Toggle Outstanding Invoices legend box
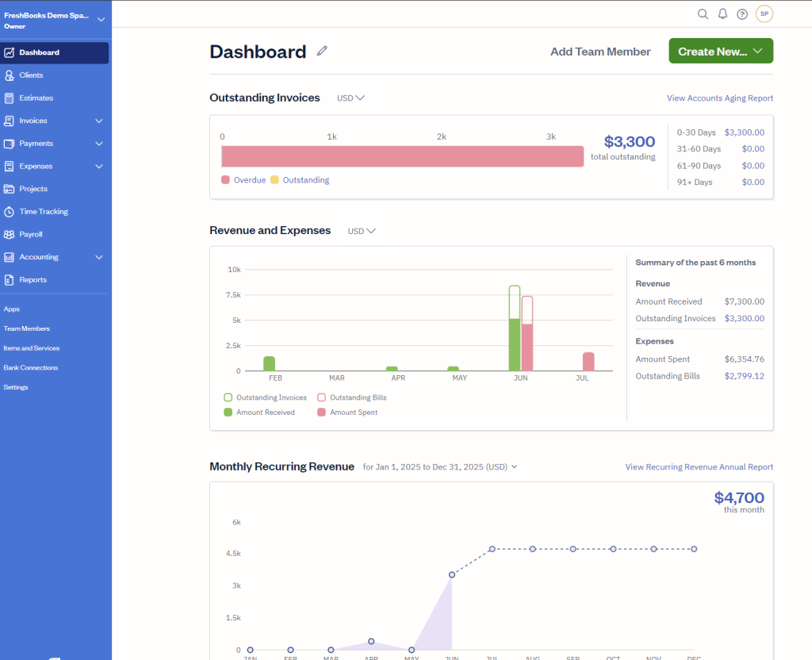The height and width of the screenshot is (660, 812). [x=228, y=397]
